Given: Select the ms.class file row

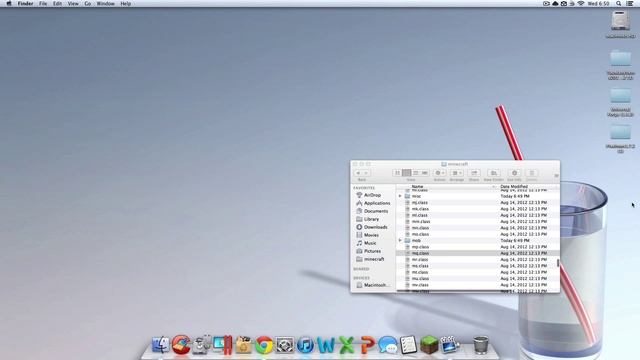Looking at the screenshot, I should [477, 266].
